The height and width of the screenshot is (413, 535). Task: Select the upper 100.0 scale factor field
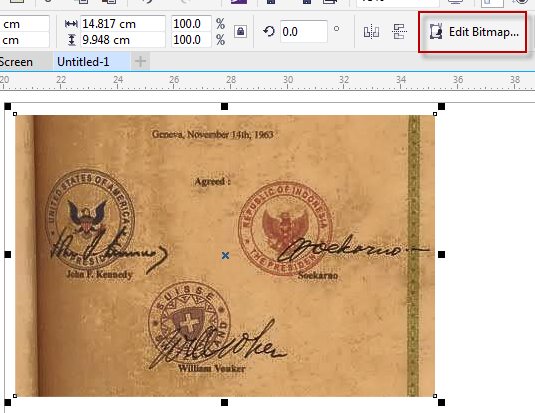(191, 24)
